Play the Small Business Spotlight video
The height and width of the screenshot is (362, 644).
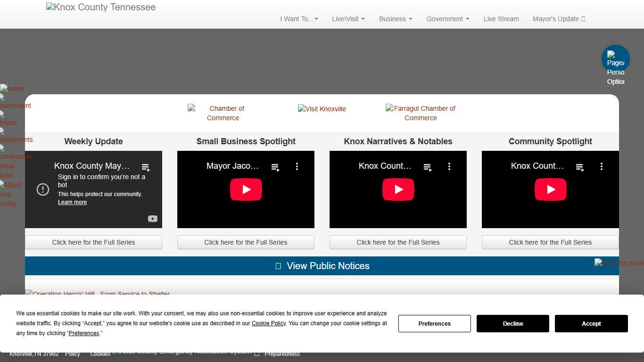coord(246,189)
